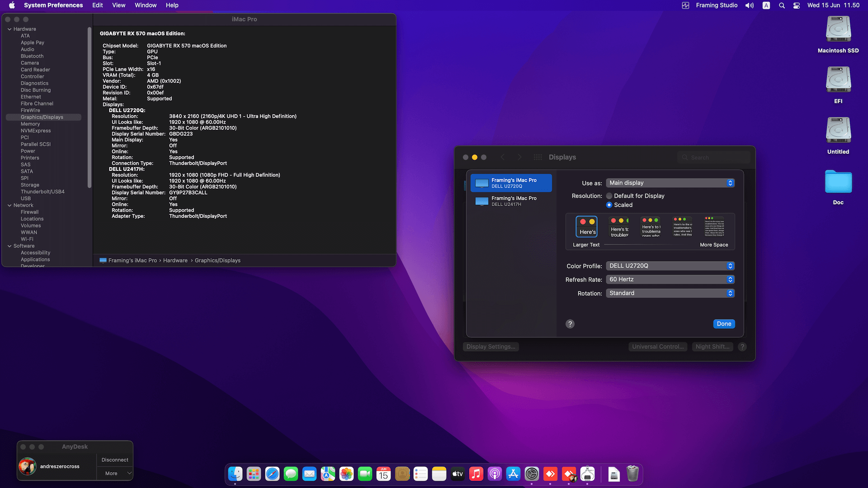Viewport: 868px width, 488px height.
Task: Open Finder from the dock
Action: click(x=235, y=474)
